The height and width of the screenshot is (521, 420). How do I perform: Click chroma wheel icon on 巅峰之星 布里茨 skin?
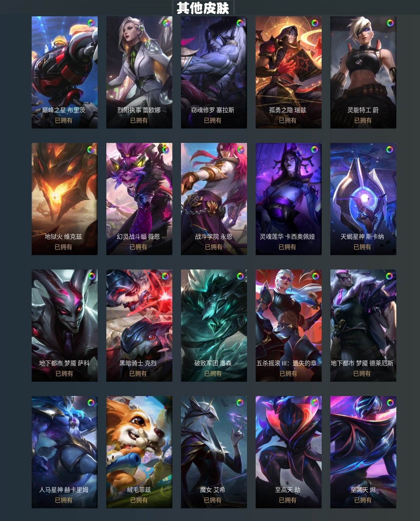(91, 23)
